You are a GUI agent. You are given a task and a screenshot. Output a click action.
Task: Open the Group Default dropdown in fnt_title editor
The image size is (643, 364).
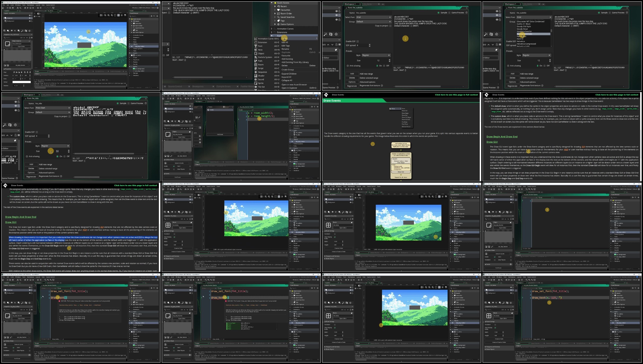tap(53, 112)
